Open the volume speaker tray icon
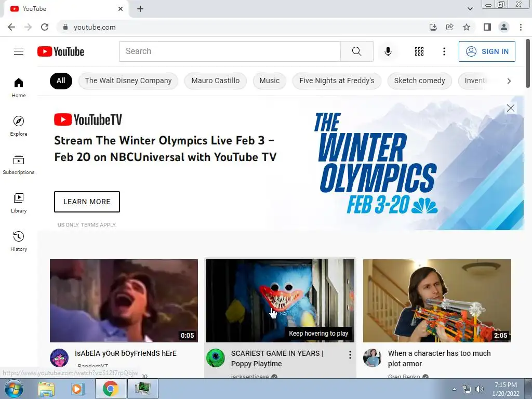Viewport: 532px width, 399px height. click(479, 389)
